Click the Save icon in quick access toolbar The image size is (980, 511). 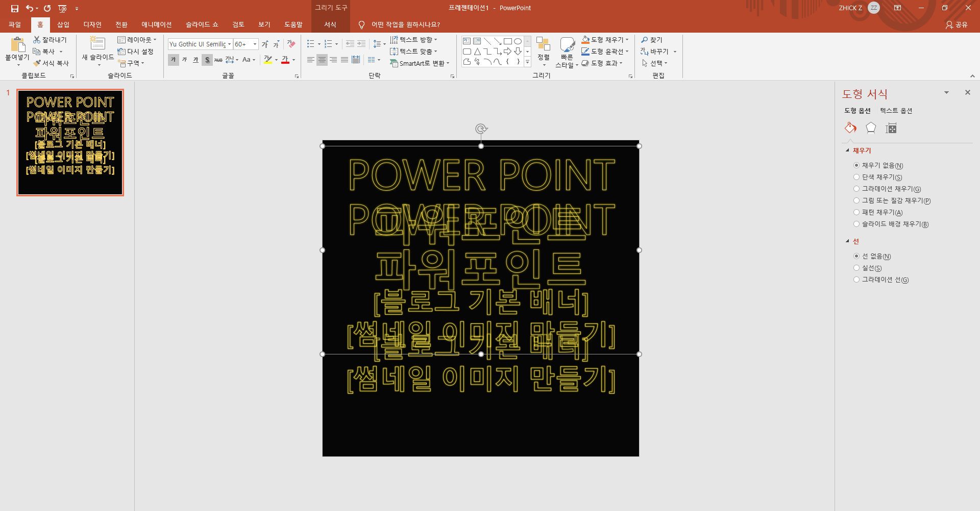(x=15, y=8)
